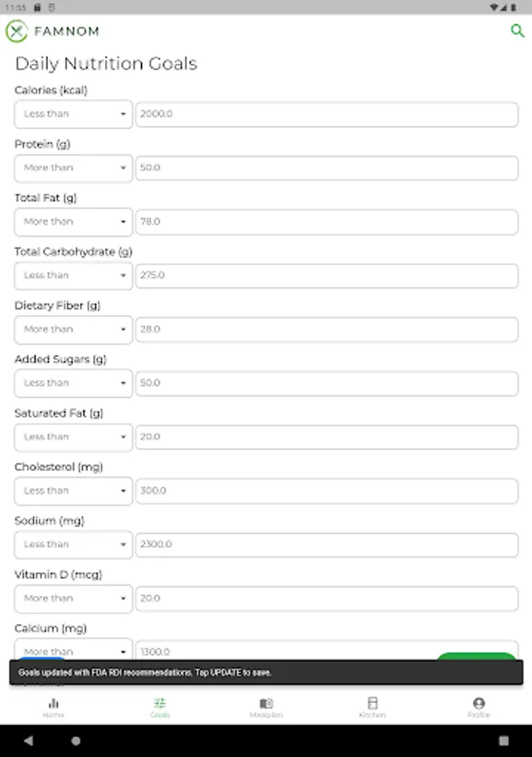The image size is (532, 757).
Task: Open Total Carbohydrate comparison dropdown
Action: (x=74, y=276)
